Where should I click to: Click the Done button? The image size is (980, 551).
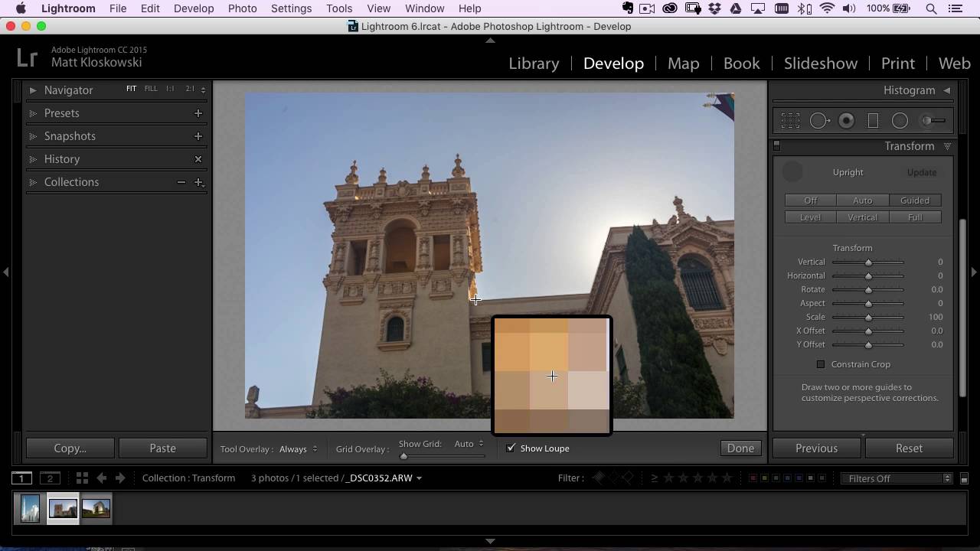[740, 448]
